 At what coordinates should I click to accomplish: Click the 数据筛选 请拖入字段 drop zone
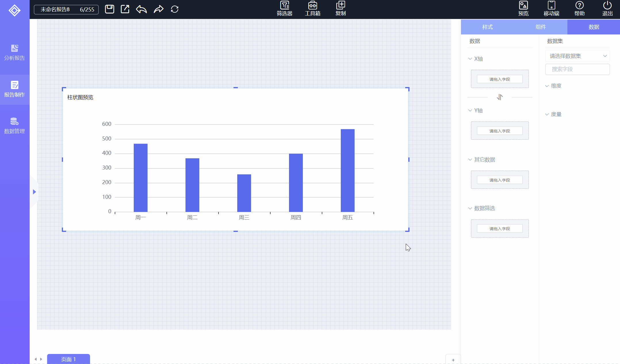click(500, 229)
